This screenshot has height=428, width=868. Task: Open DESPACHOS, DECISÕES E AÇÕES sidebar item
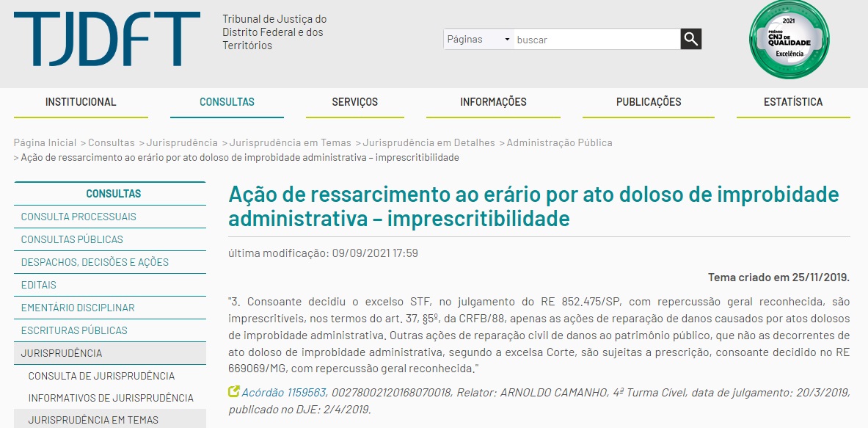109,262
